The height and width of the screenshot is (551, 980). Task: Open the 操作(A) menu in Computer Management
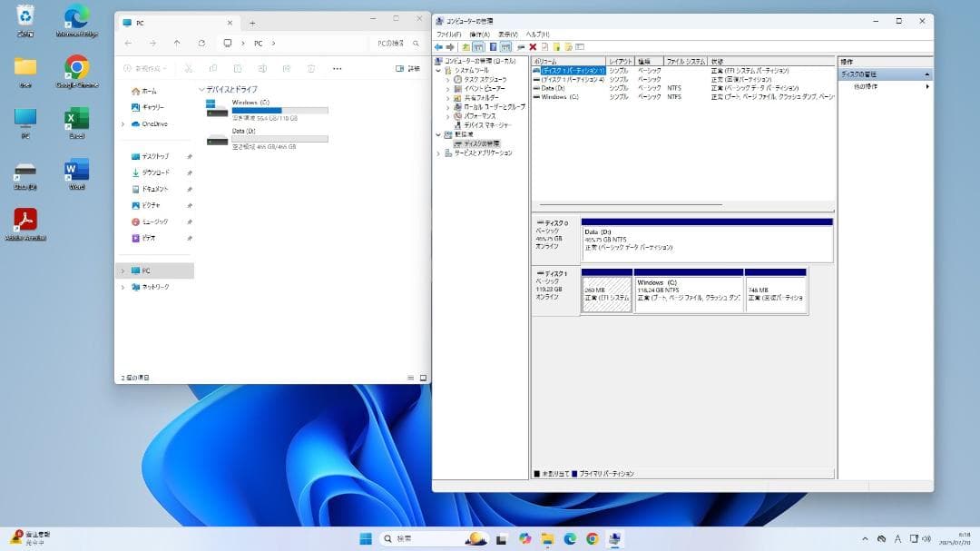click(x=480, y=36)
